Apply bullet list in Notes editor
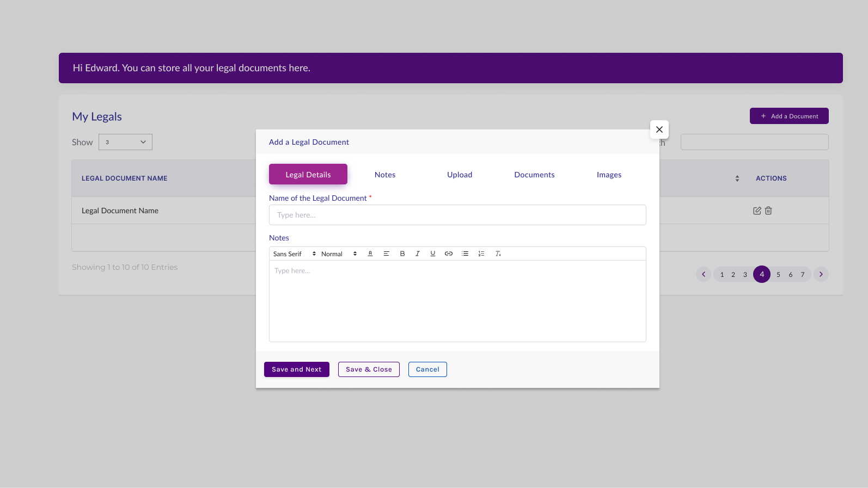The width and height of the screenshot is (868, 488). coord(465,254)
